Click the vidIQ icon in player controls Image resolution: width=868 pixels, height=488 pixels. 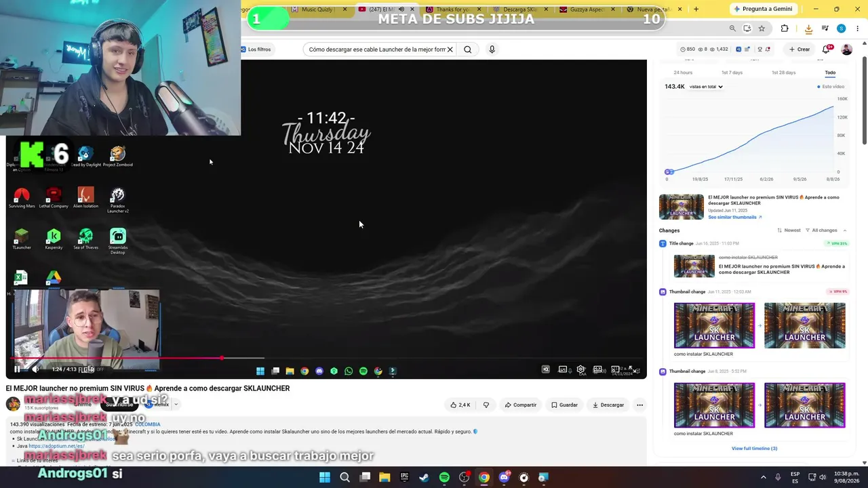click(545, 369)
